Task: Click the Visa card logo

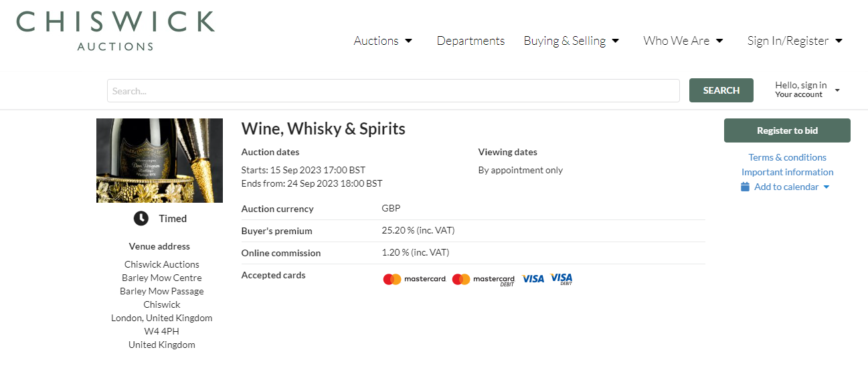Action: [533, 279]
